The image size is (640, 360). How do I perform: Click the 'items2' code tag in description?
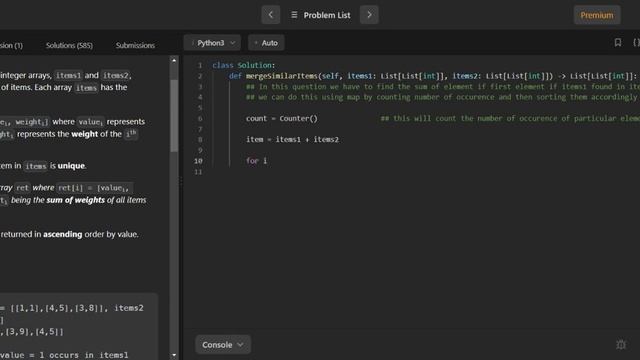[x=116, y=76]
